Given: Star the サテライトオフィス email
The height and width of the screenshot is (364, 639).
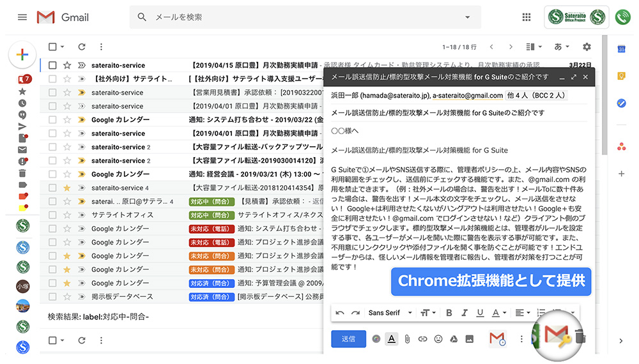Looking at the screenshot, I should 67,215.
